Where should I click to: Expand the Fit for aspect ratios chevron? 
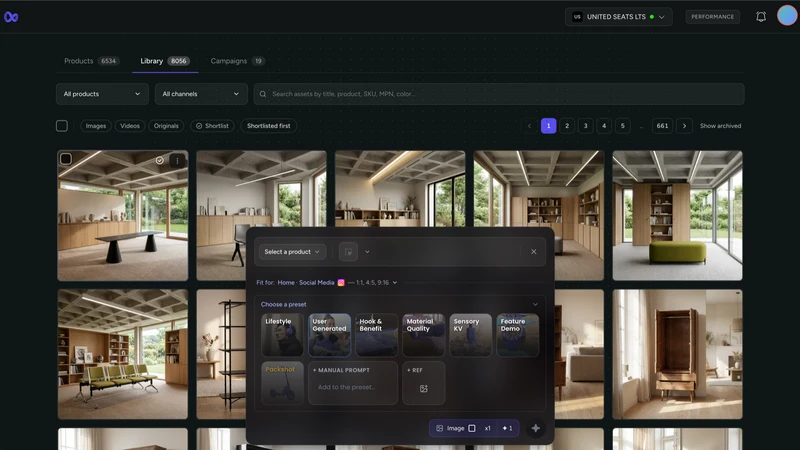(394, 283)
